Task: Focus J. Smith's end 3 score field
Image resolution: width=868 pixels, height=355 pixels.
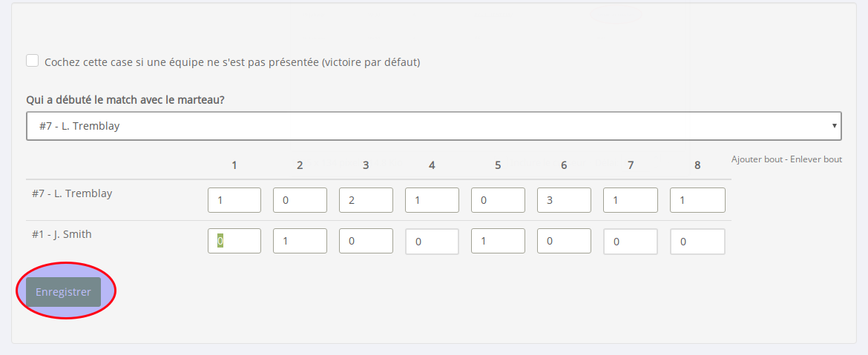Action: [366, 241]
